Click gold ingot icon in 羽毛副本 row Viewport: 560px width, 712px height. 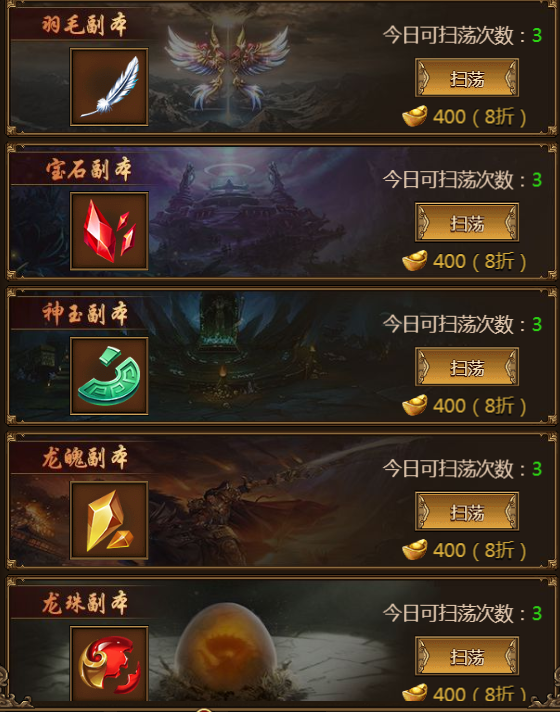[414, 116]
